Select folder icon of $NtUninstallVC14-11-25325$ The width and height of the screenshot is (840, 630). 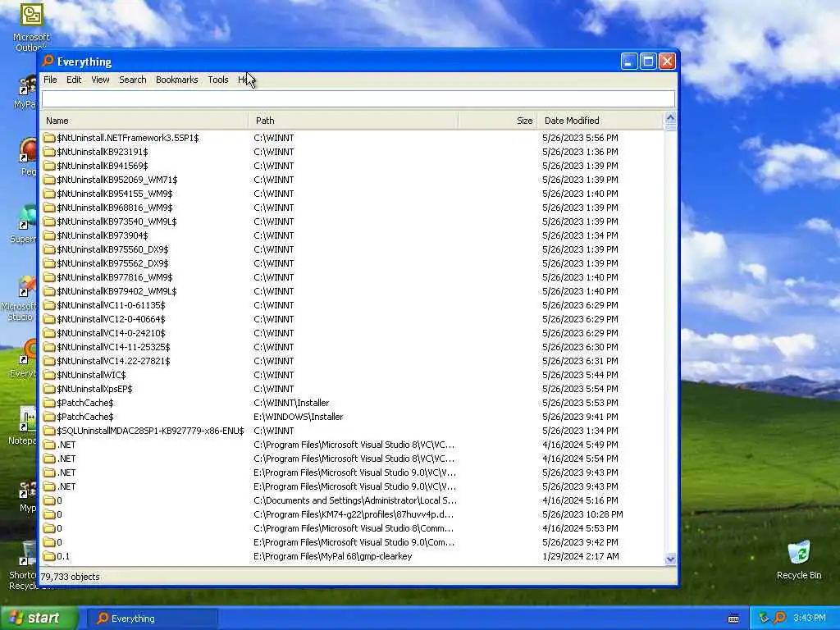(49, 347)
